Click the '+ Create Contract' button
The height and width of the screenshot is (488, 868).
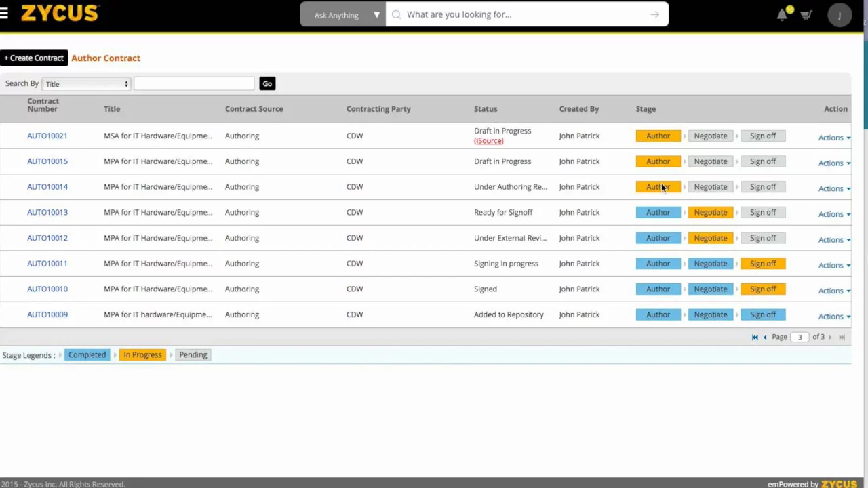pyautogui.click(x=33, y=58)
